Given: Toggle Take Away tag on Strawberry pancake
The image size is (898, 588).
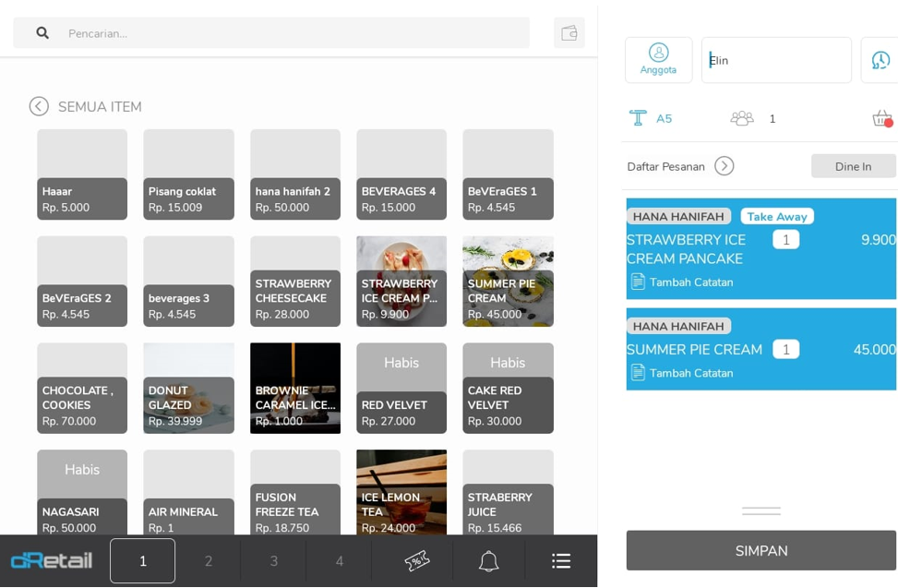Looking at the screenshot, I should pos(776,216).
